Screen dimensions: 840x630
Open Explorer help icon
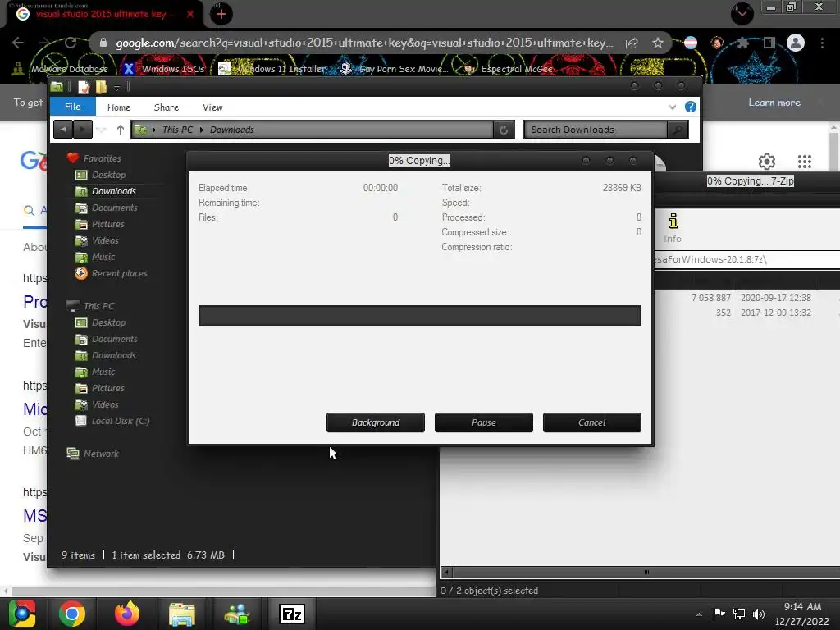[x=691, y=107]
